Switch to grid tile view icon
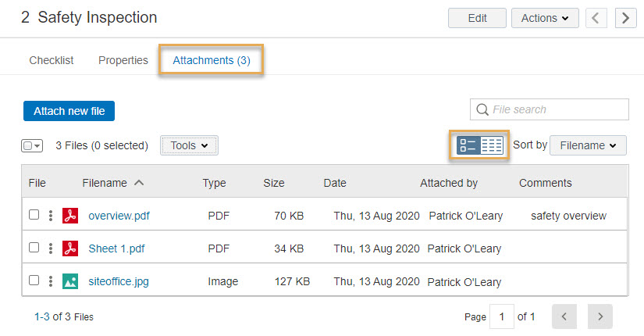The height and width of the screenshot is (336, 644). pyautogui.click(x=492, y=145)
